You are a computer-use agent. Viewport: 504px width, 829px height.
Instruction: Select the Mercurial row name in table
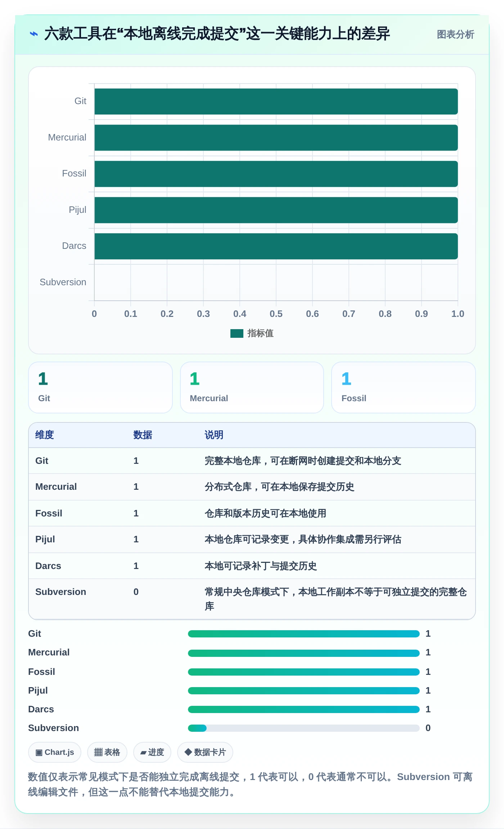[x=56, y=487]
